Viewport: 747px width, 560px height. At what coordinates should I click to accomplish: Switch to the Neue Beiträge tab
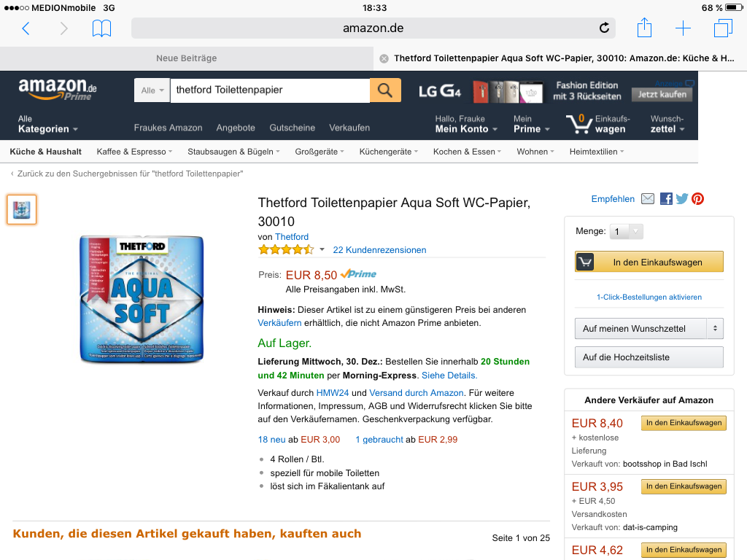coord(187,58)
